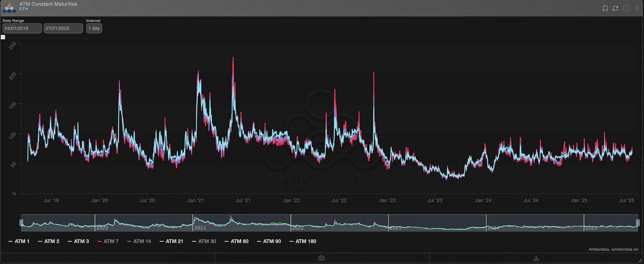Image resolution: width=644 pixels, height=264 pixels.
Task: Click the Date Range label
Action: point(13,20)
